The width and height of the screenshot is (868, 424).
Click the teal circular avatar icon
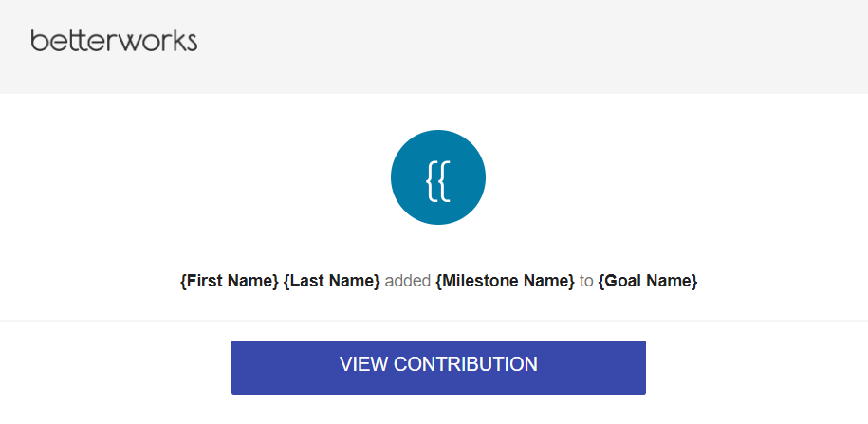pyautogui.click(x=438, y=177)
